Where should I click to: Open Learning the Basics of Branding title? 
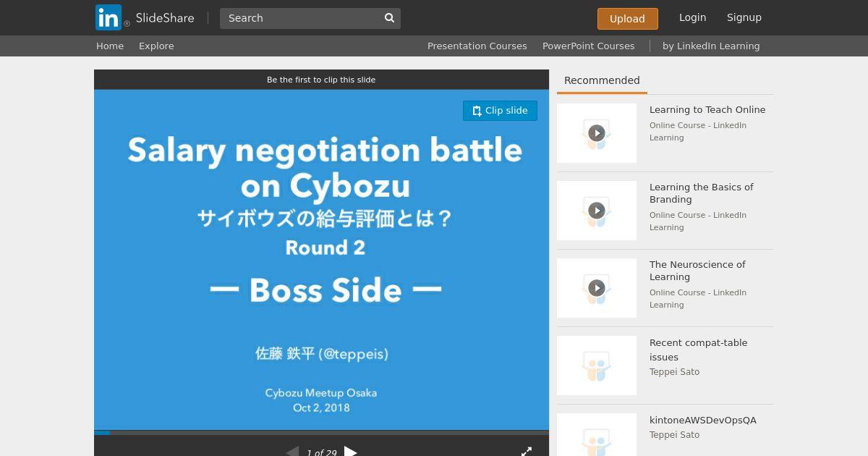pos(701,193)
